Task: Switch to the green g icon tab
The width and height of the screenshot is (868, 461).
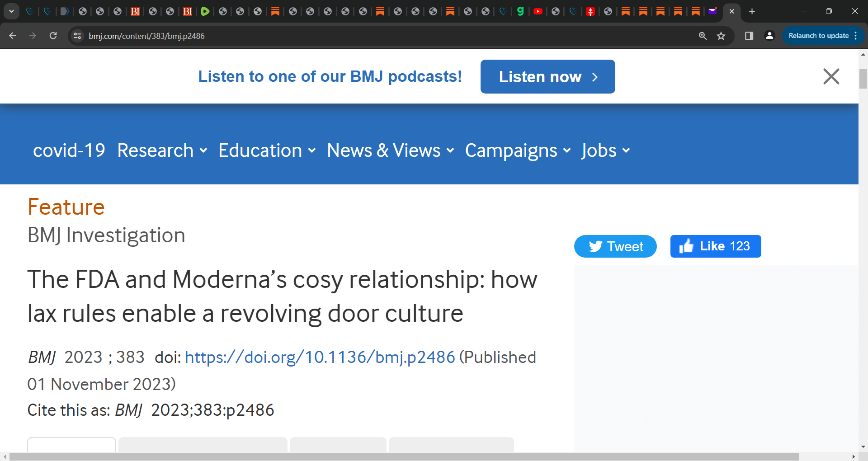Action: click(520, 11)
